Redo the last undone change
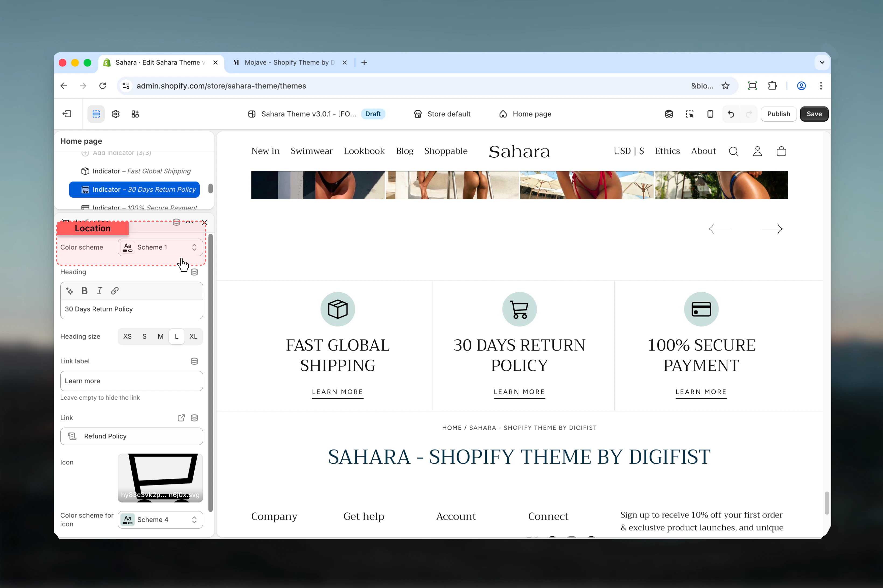This screenshot has height=588, width=883. click(x=749, y=114)
